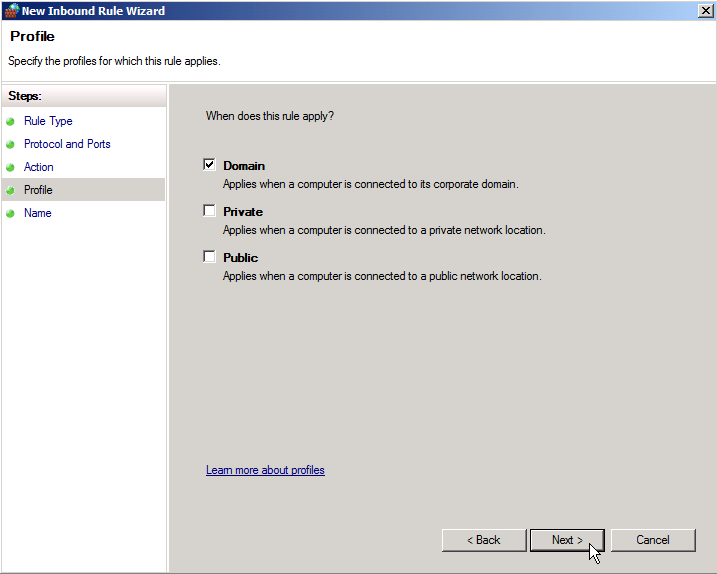Click the private network location description
The height and width of the screenshot is (574, 717).
click(x=384, y=230)
